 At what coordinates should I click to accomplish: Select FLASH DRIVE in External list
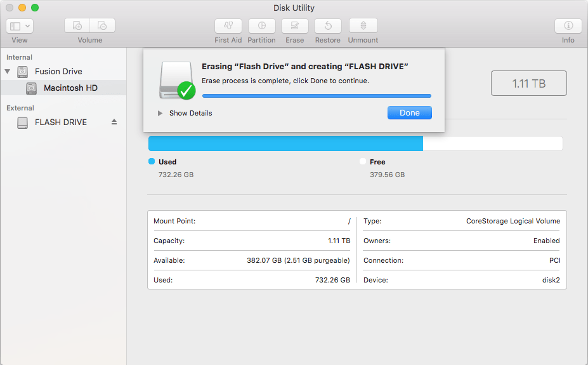(61, 123)
